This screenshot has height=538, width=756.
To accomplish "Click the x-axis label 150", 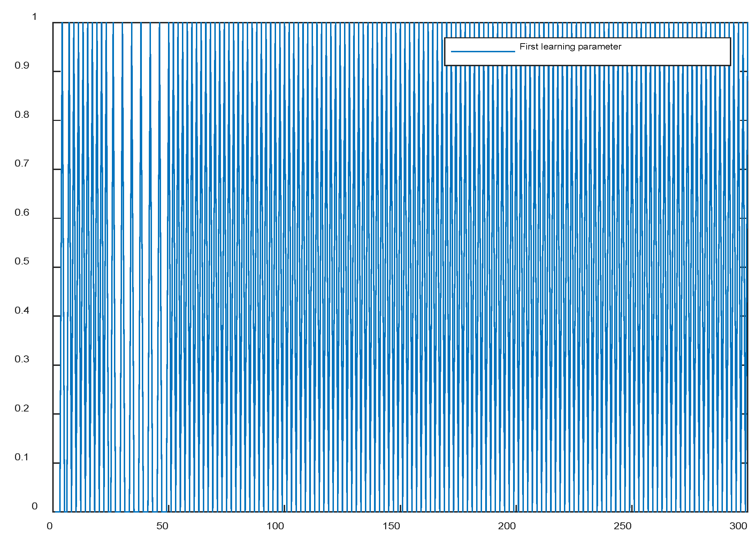I will tap(391, 526).
